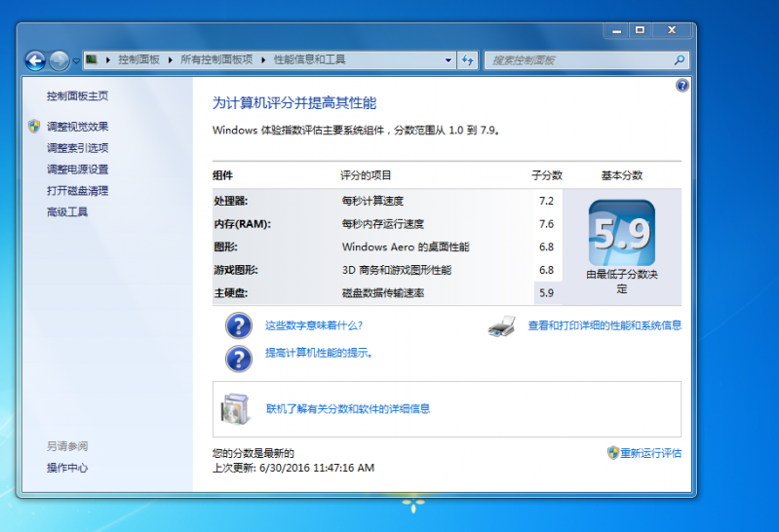779x532 pixels.
Task: Click the 7.2 processor subscore
Action: coord(546,201)
